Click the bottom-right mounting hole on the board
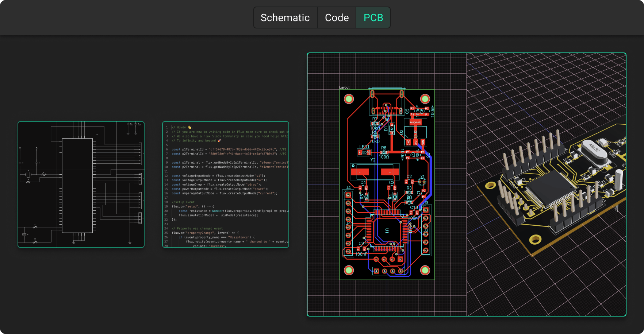Image resolution: width=644 pixels, height=334 pixels. (x=425, y=270)
